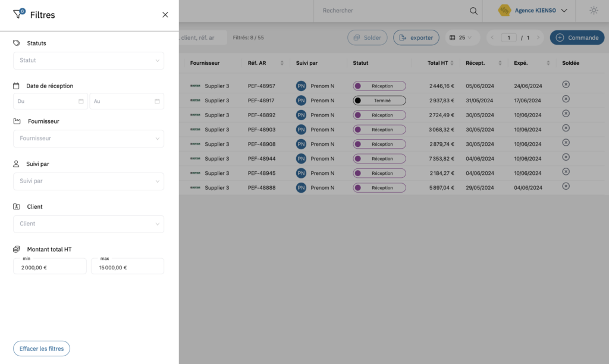This screenshot has height=364, width=609.
Task: Click the Effacer les filtres button
Action: pyautogui.click(x=41, y=349)
